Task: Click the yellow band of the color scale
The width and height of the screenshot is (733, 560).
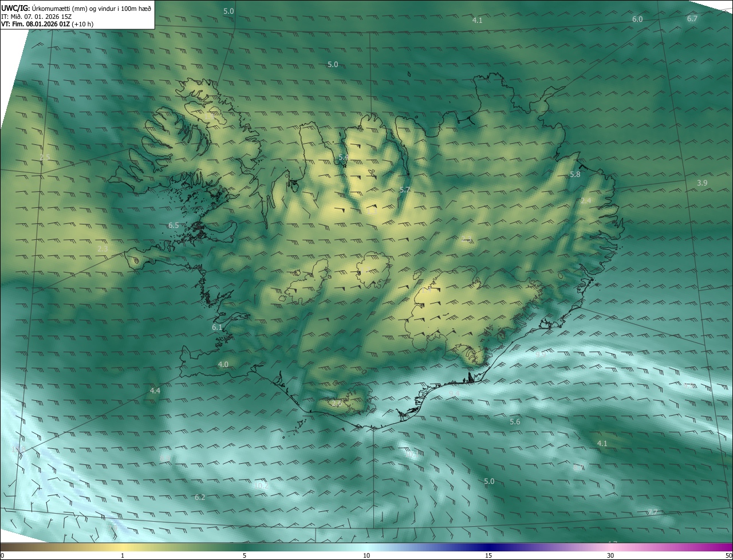Action: point(123,547)
